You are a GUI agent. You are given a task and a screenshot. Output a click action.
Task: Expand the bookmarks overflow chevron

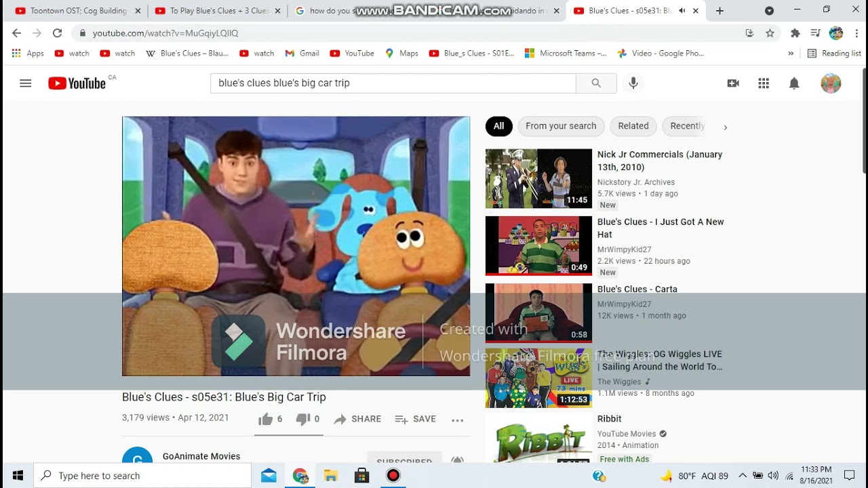[x=791, y=54]
